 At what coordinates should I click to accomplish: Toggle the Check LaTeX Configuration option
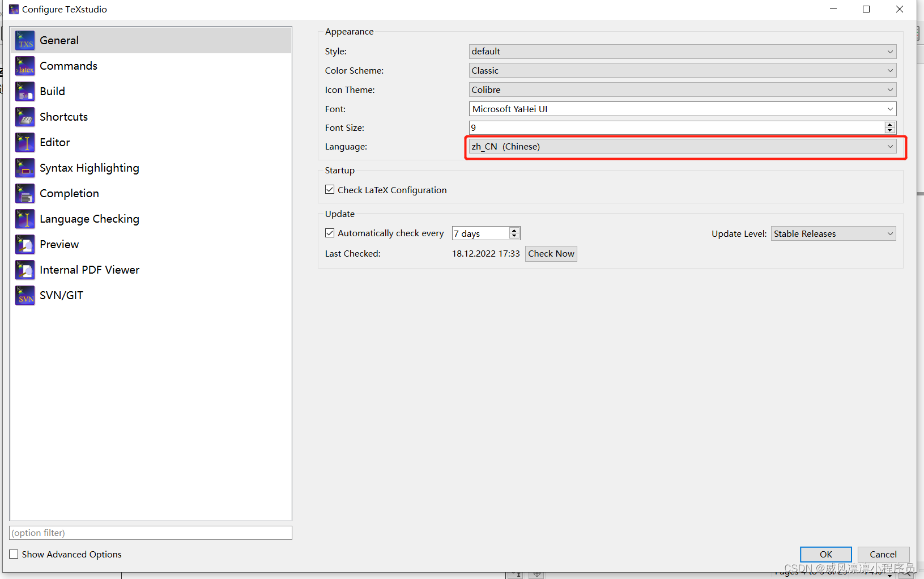click(330, 189)
